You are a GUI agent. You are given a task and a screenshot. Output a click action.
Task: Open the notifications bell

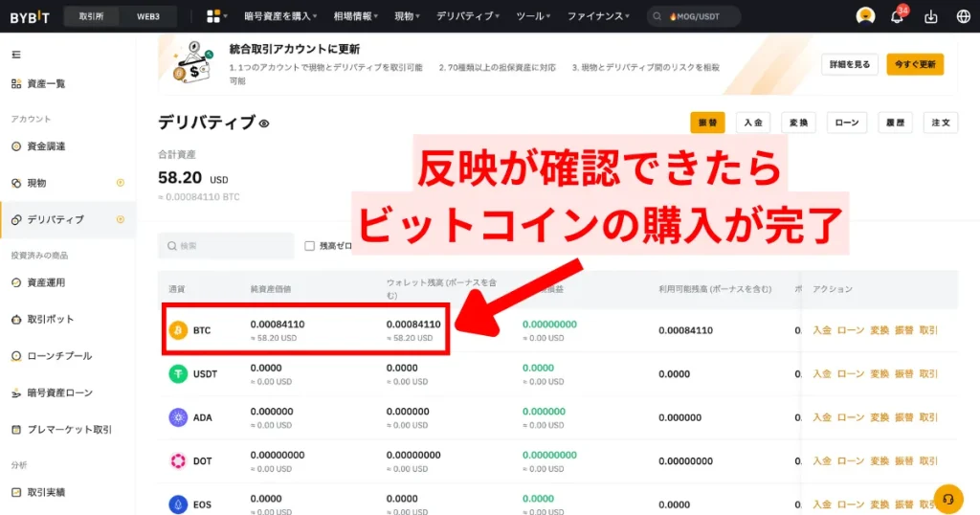[x=897, y=17]
